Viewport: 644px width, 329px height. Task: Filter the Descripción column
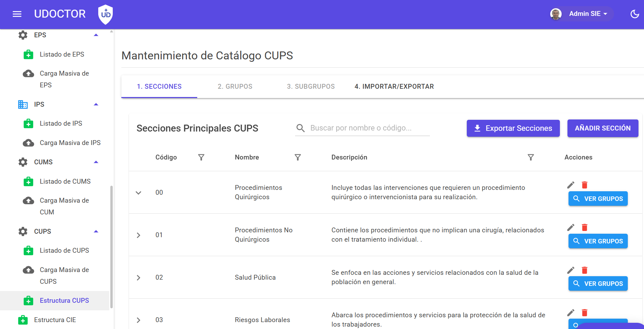click(531, 157)
